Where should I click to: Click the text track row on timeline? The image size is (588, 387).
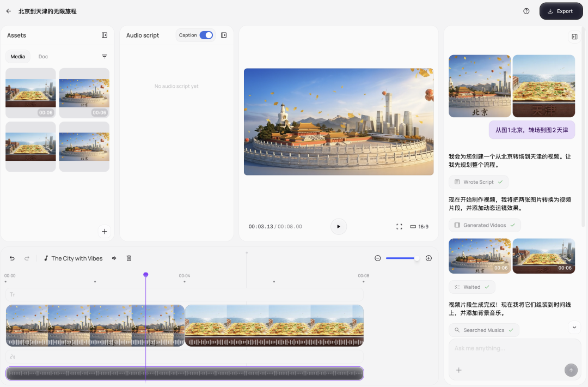pos(185,295)
